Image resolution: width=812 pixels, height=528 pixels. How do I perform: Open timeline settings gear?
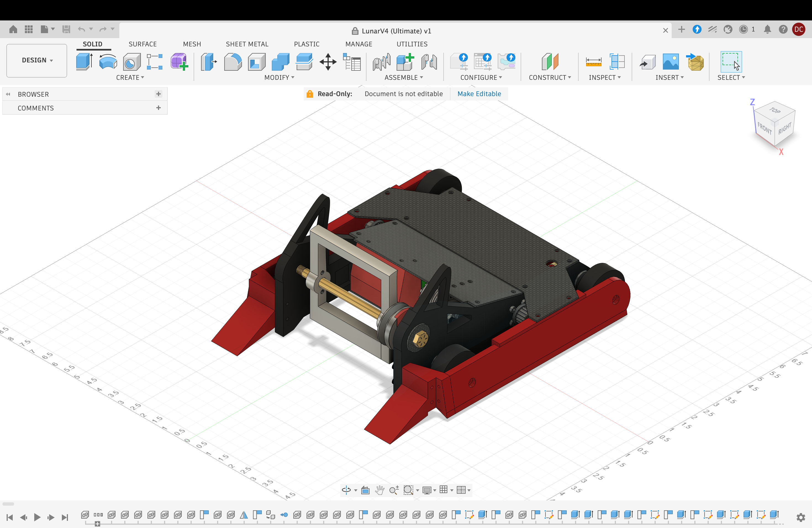click(801, 518)
